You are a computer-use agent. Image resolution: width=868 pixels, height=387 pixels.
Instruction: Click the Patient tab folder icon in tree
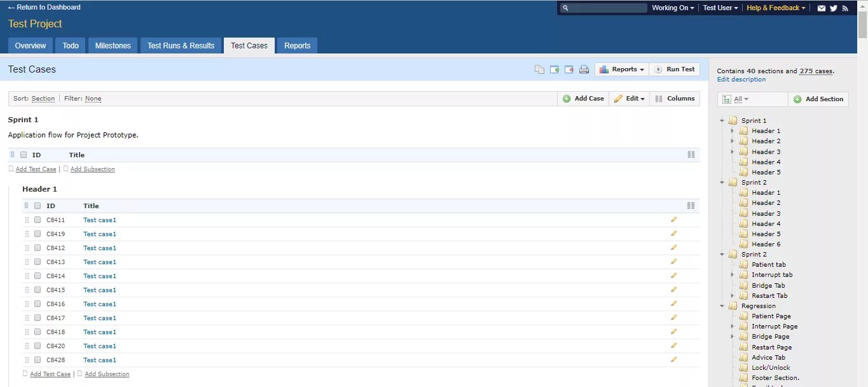pos(743,264)
